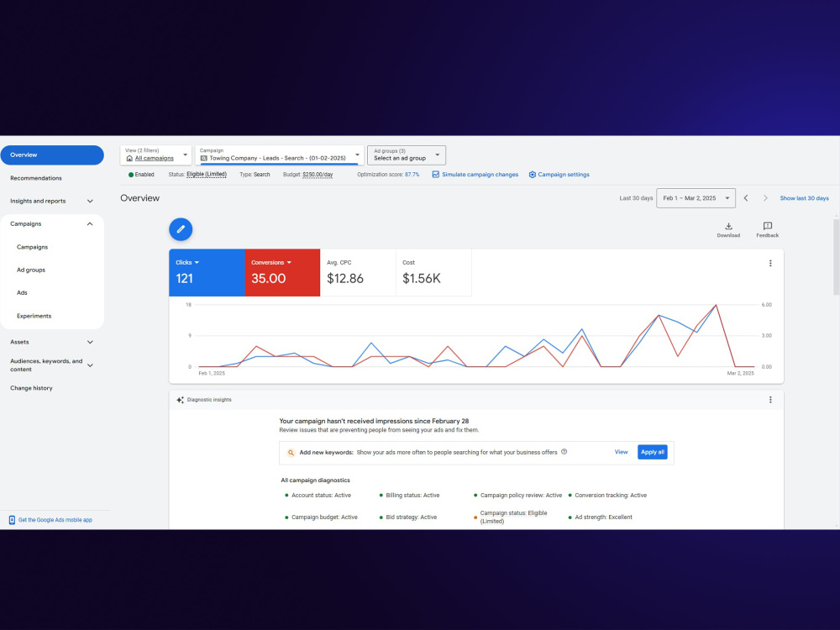840x630 pixels.
Task: Open Simulate campaign changes link
Action: pos(480,175)
